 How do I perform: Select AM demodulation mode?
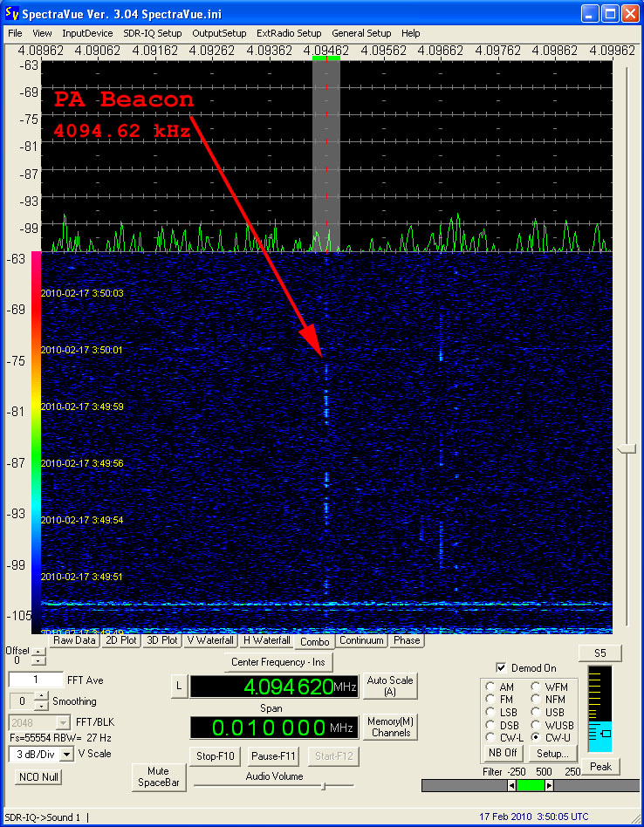490,687
